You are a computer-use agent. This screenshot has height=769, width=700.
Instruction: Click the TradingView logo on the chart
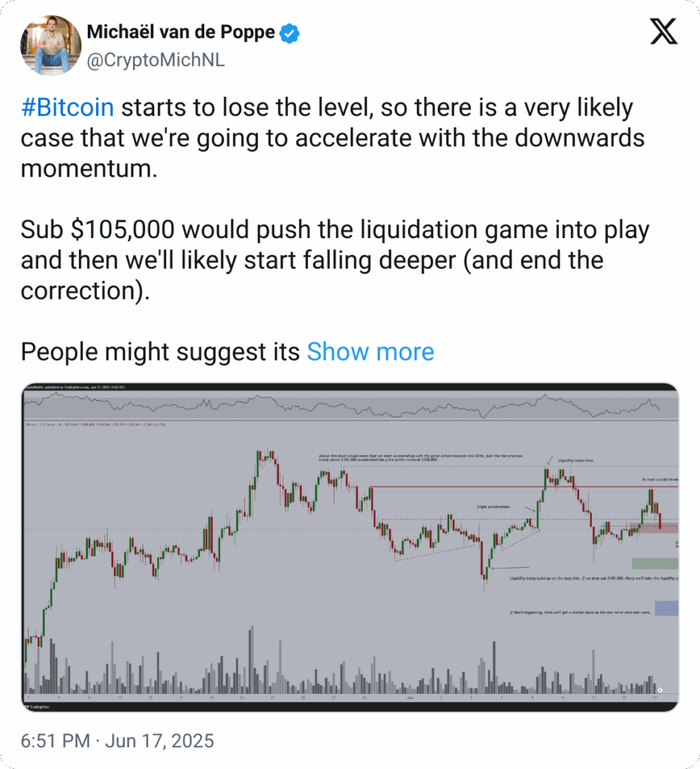point(37,707)
